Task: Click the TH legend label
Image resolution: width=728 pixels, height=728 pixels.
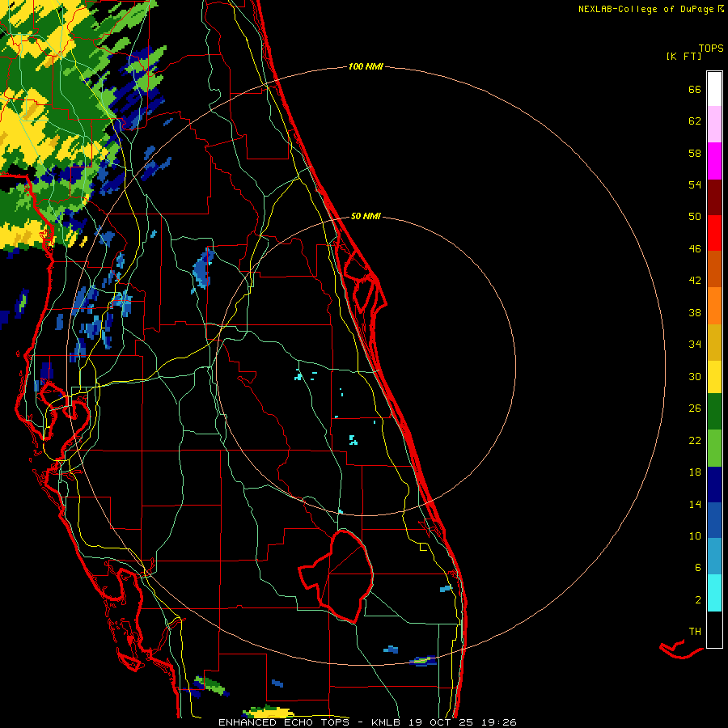Action: [695, 632]
